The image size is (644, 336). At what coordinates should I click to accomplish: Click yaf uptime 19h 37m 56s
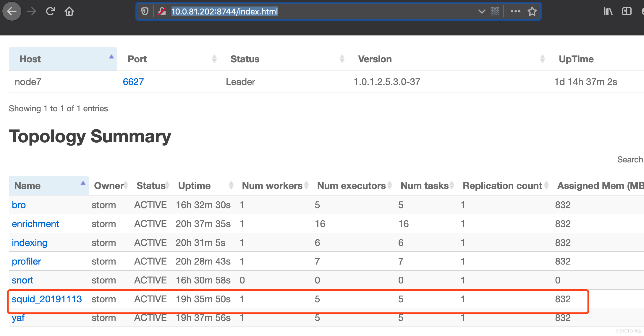tap(203, 318)
